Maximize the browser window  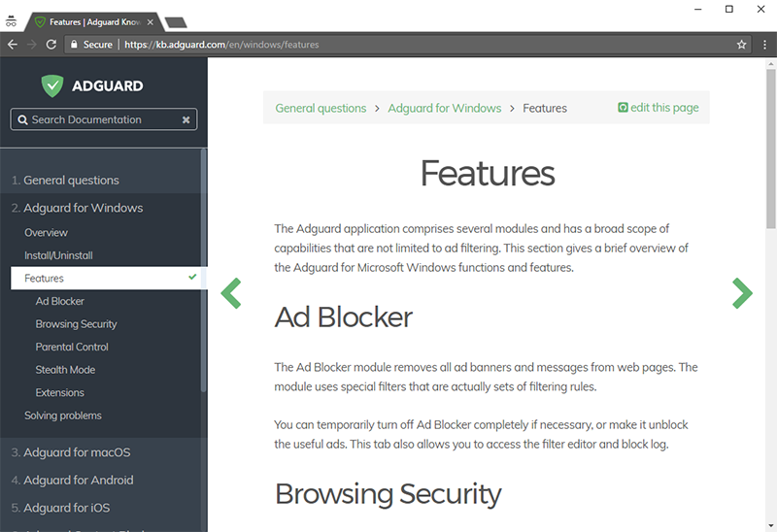729,9
